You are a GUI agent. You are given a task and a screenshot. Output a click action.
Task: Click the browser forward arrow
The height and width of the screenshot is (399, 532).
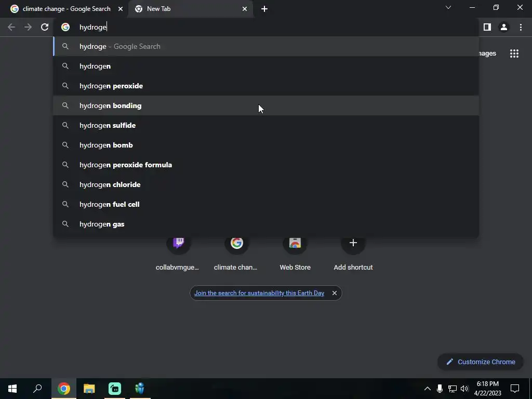pos(28,27)
